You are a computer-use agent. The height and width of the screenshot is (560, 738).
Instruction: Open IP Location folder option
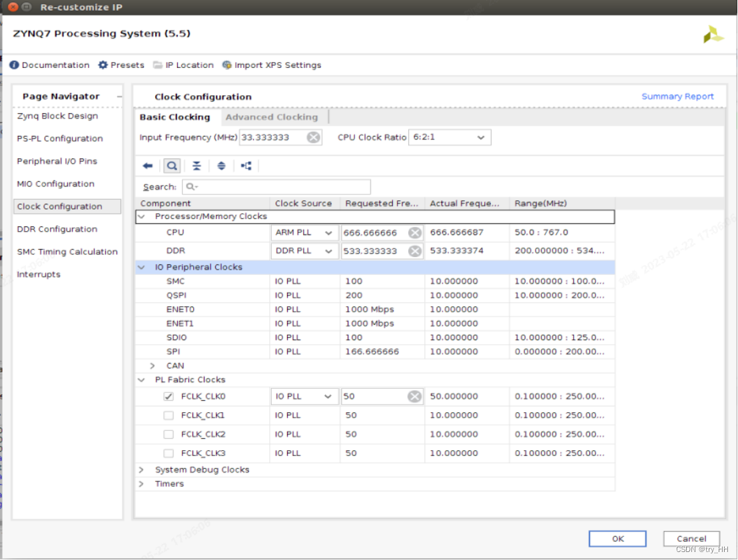[184, 65]
